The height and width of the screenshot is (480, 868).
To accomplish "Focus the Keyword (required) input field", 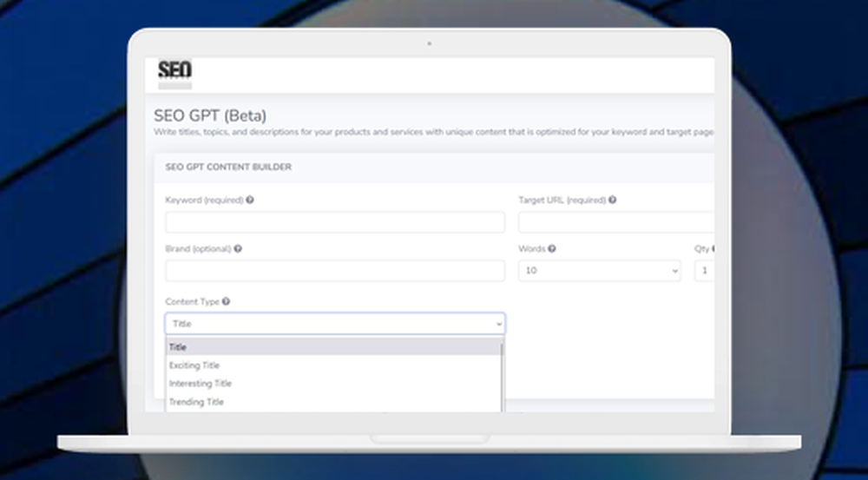I will pos(335,222).
